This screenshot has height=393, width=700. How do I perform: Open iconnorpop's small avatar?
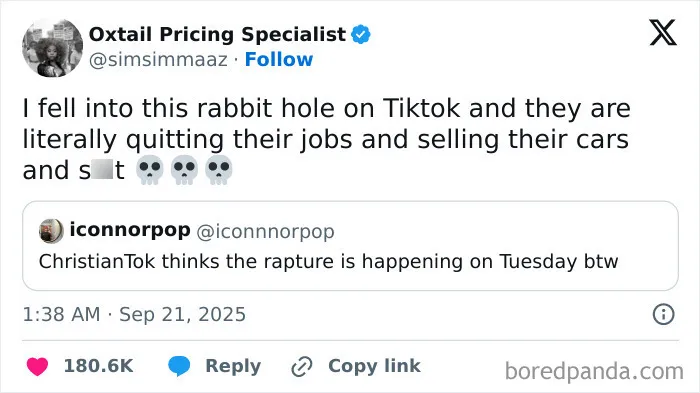pyautogui.click(x=51, y=231)
